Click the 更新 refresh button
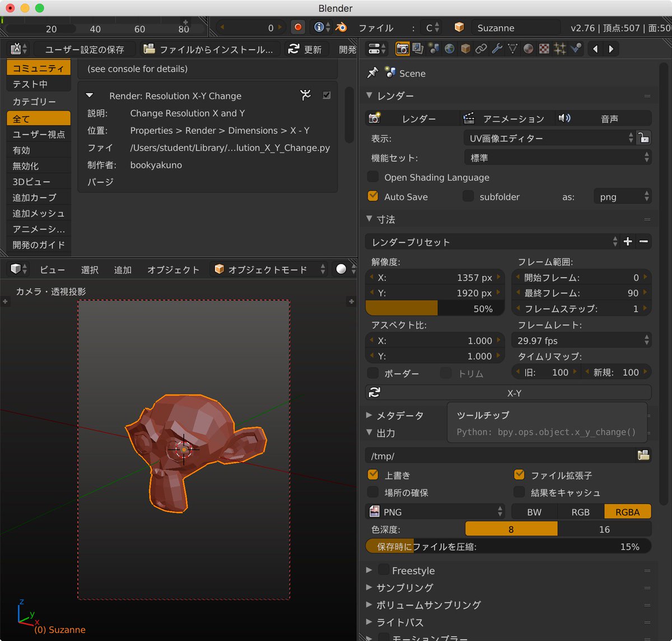 pos(306,49)
